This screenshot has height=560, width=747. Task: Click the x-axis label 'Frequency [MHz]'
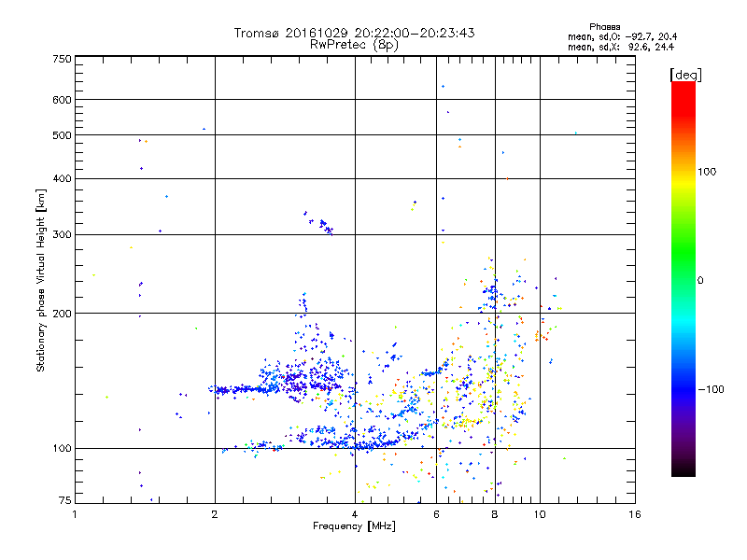(x=354, y=526)
